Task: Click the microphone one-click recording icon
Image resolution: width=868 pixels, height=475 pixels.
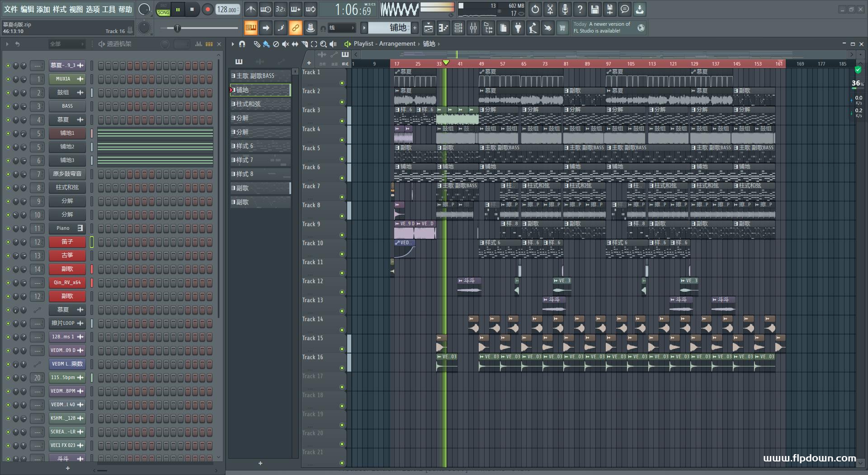Action: (x=565, y=9)
